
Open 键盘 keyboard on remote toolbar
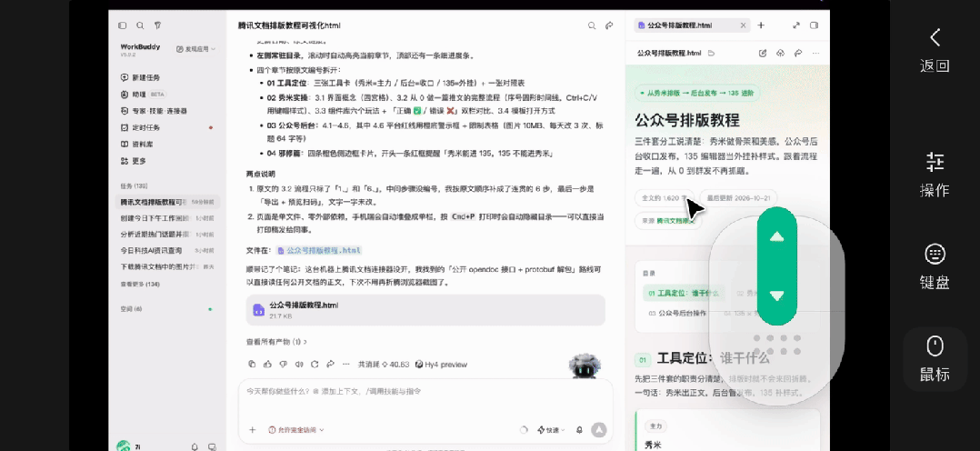pyautogui.click(x=935, y=266)
